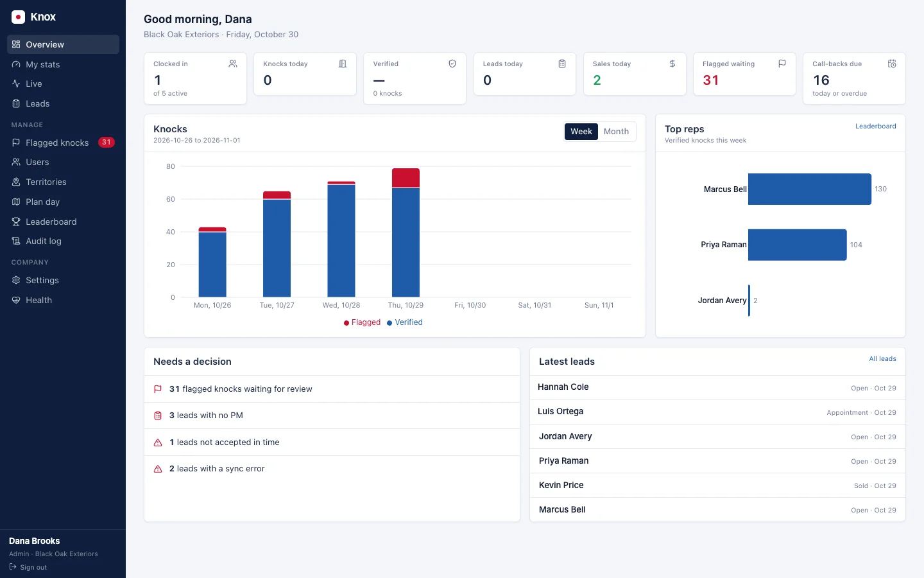Click Marcus Bell's bar in Top reps
Screen dimensions: 924x578
810,189
